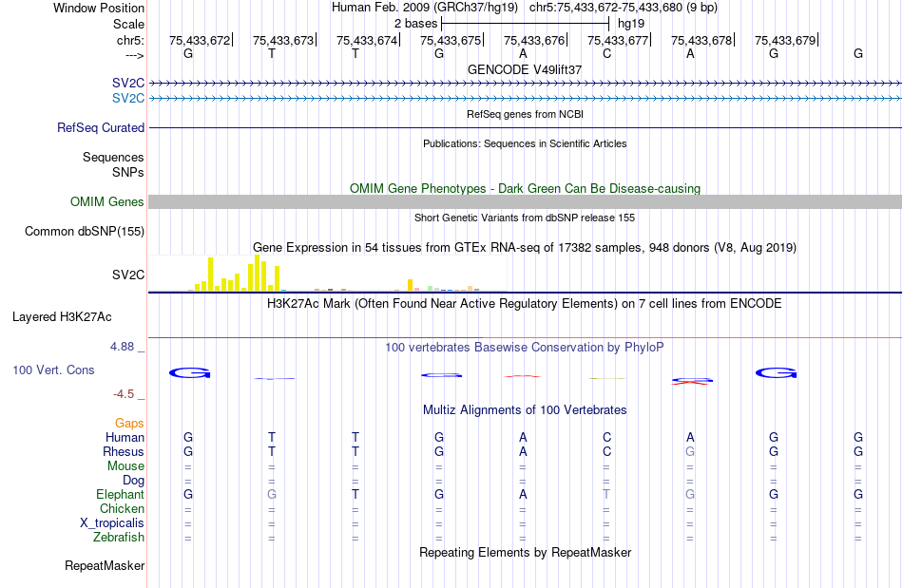Screen dimensions: 903x588
Task: Click Repeating Elements by RepeatMasker title
Action: click(x=525, y=552)
